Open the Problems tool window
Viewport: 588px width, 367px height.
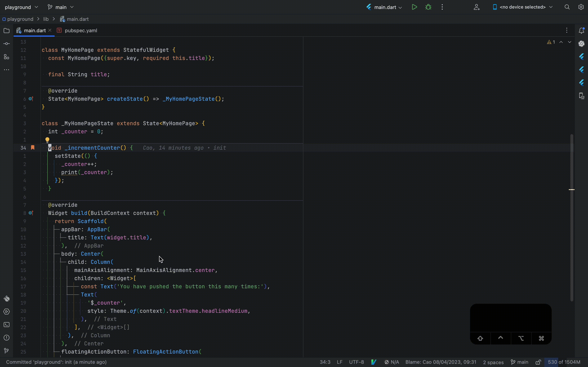click(x=7, y=338)
